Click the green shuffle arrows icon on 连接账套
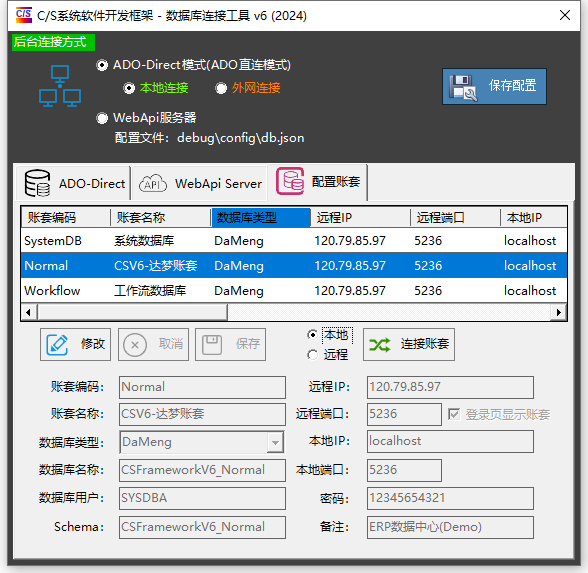 pos(380,345)
